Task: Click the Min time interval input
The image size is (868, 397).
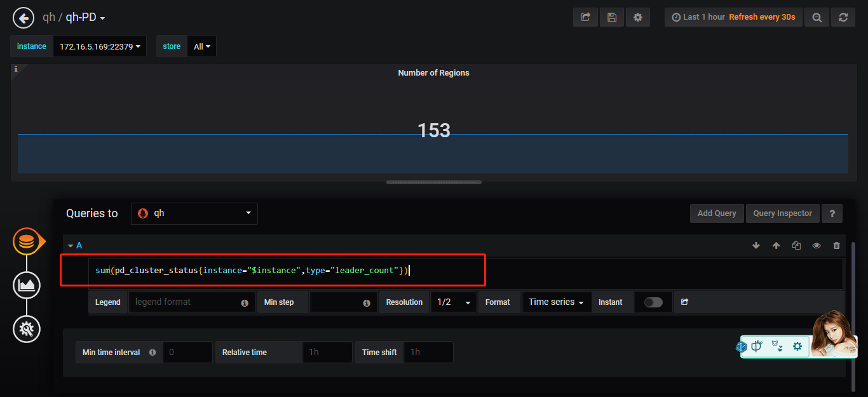Action: click(187, 352)
